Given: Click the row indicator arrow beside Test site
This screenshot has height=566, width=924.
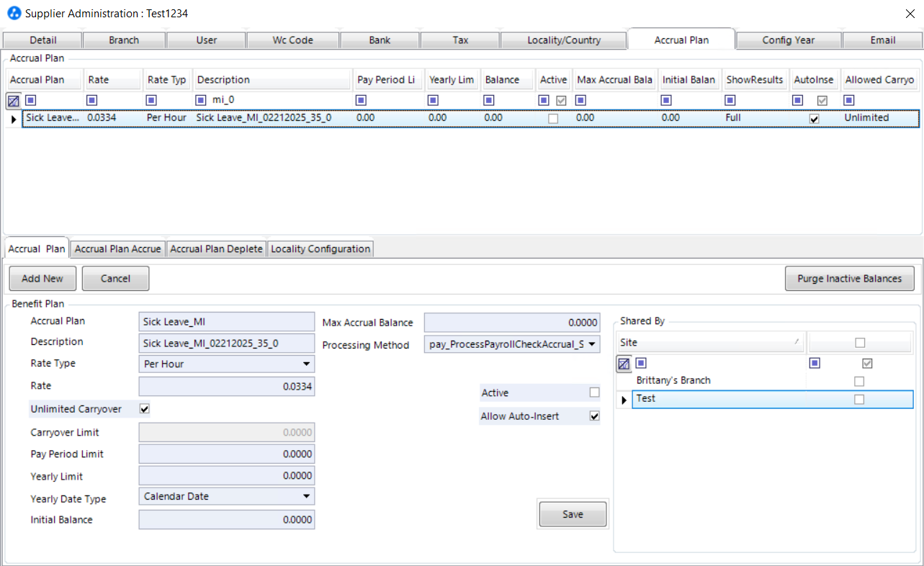Looking at the screenshot, I should pyautogui.click(x=624, y=399).
